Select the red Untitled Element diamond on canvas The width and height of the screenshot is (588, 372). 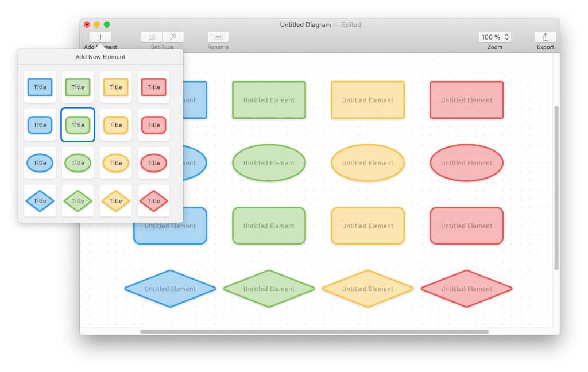click(466, 289)
